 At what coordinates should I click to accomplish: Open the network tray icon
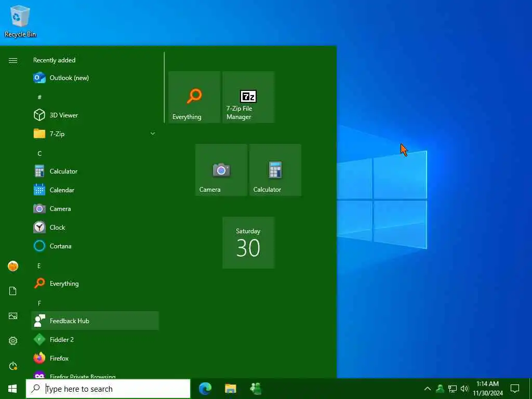tap(453, 389)
